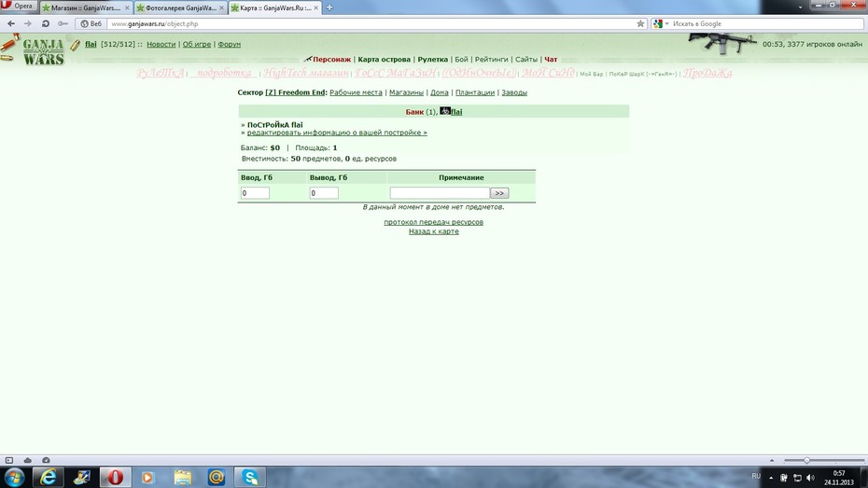Open the Форум link
This screenshot has width=868, height=488.
230,44
